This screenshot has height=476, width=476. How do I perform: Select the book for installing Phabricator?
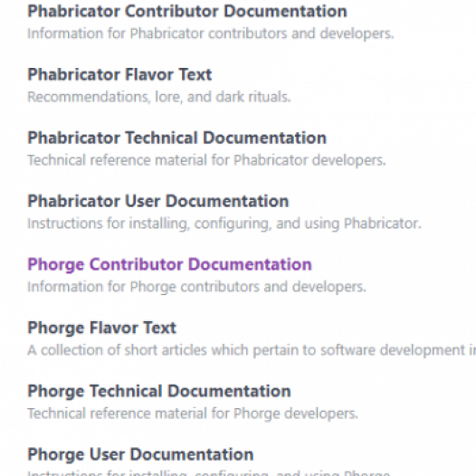[x=157, y=201]
